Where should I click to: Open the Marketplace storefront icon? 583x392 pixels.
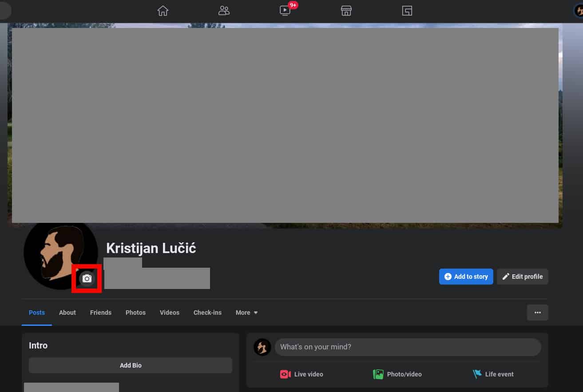click(346, 11)
